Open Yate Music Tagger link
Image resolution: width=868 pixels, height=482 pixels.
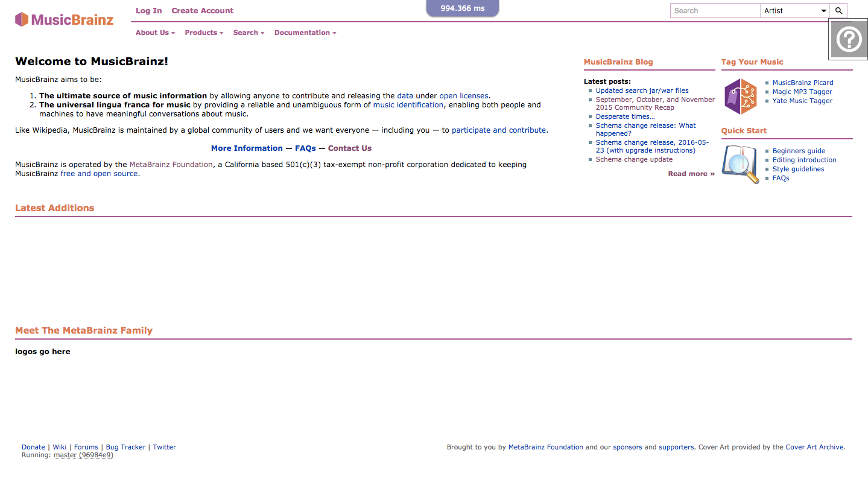pos(802,101)
